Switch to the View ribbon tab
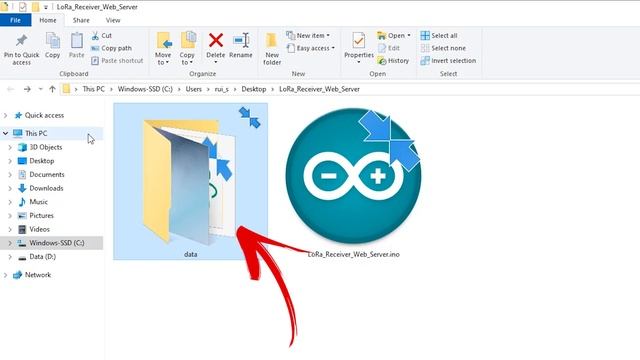The height and width of the screenshot is (360, 640). (x=113, y=20)
